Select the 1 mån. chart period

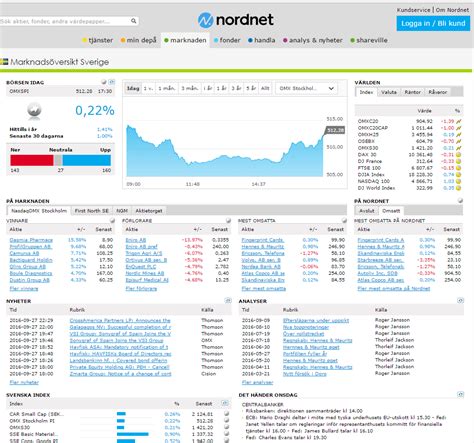[x=167, y=88]
